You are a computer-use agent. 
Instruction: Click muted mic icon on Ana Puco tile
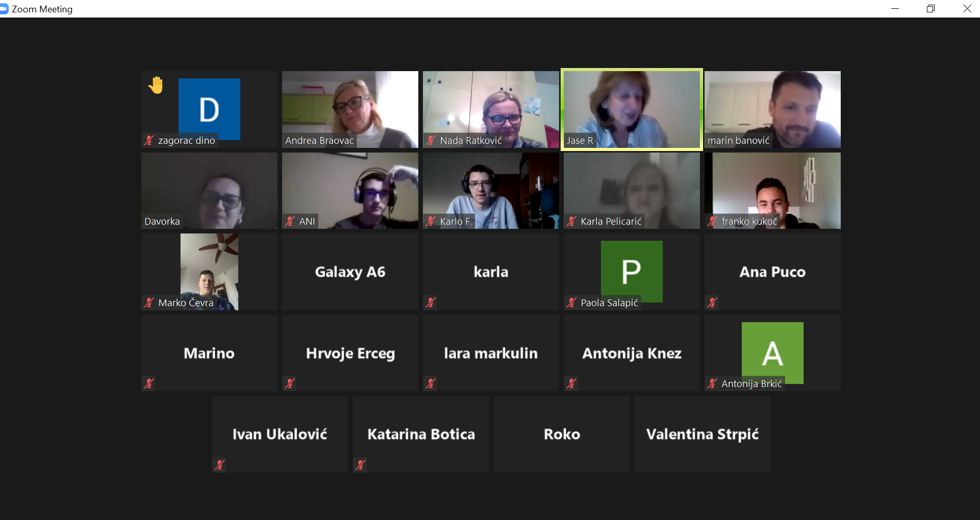coord(712,303)
